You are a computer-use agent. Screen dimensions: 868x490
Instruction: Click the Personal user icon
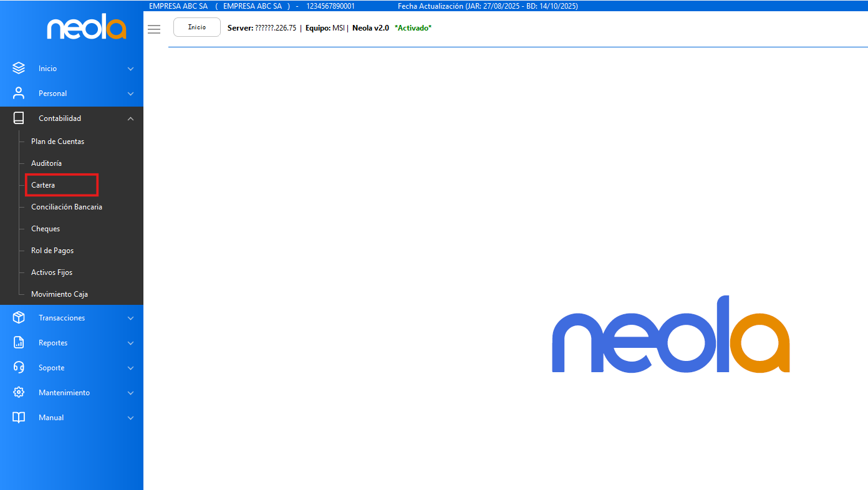[x=19, y=94]
